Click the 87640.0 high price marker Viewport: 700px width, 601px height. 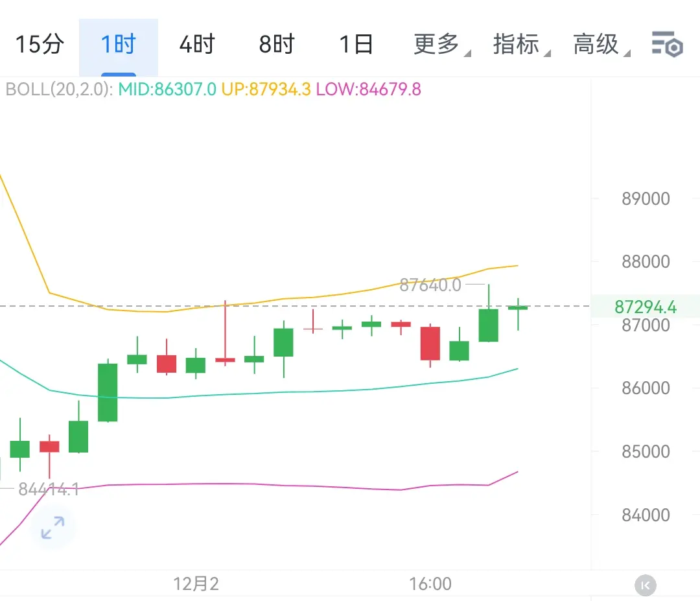click(x=430, y=285)
